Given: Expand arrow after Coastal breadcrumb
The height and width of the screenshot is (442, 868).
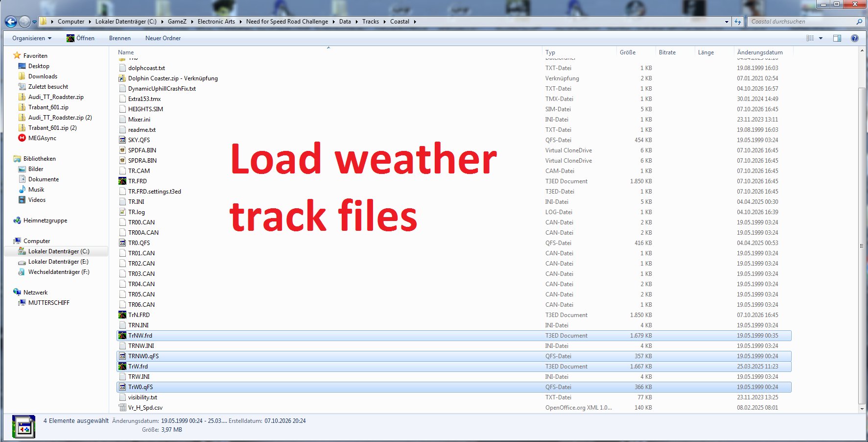Looking at the screenshot, I should point(415,22).
